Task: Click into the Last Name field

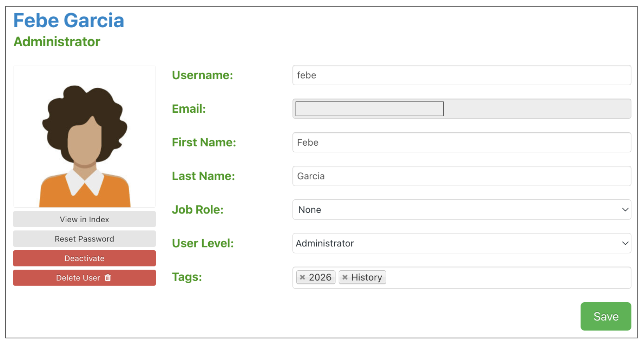Action: (x=461, y=176)
